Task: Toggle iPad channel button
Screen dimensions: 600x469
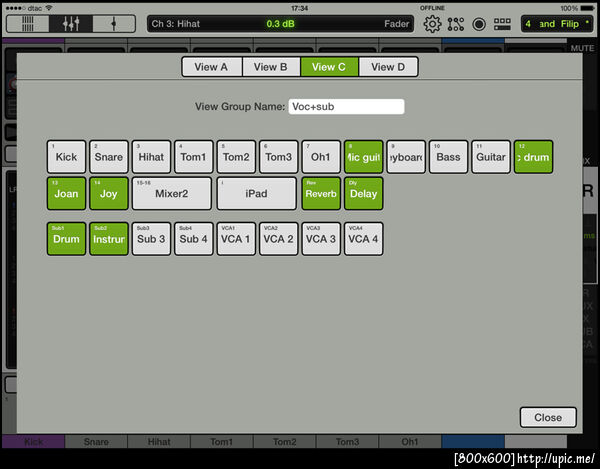Action: pos(257,194)
